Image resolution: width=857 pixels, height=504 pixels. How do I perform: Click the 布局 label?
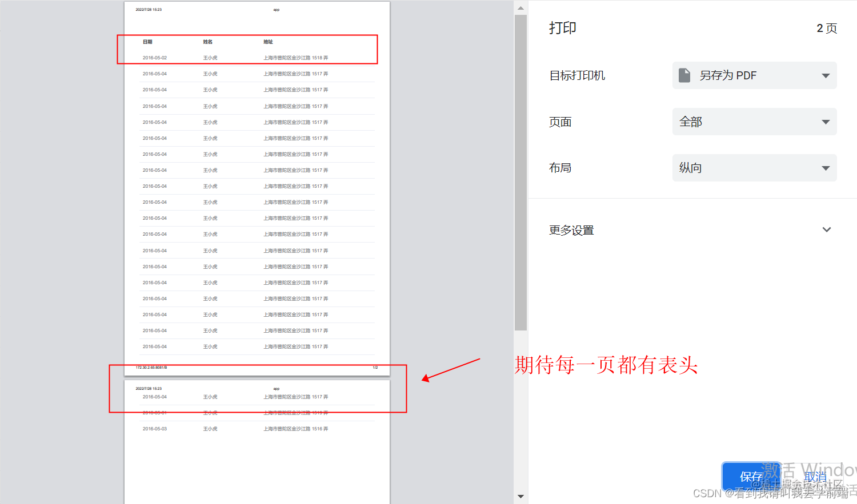pyautogui.click(x=560, y=168)
